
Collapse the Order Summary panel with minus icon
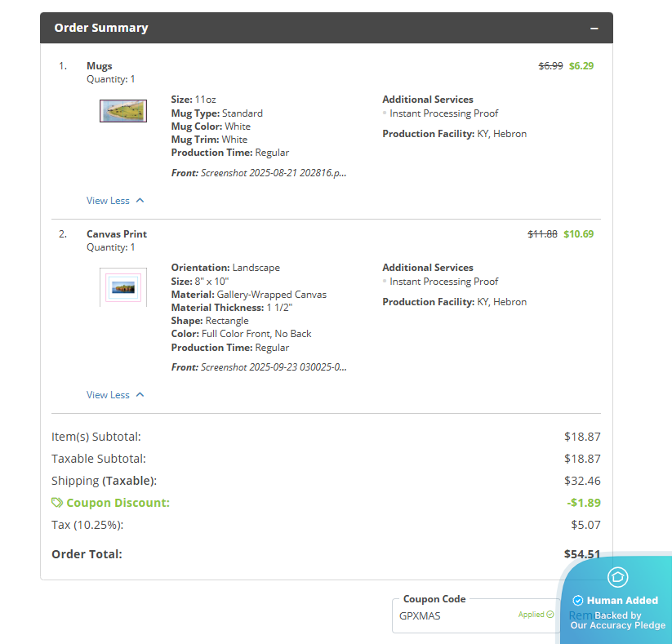point(594,29)
